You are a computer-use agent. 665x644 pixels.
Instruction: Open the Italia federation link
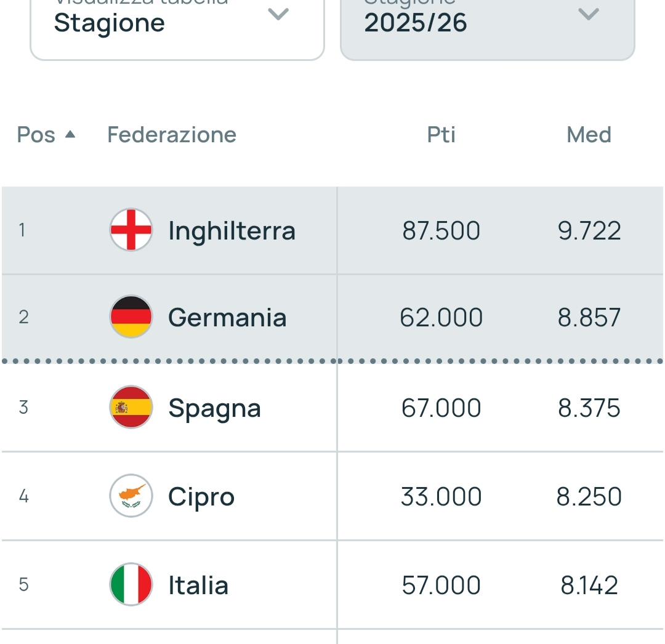point(198,585)
